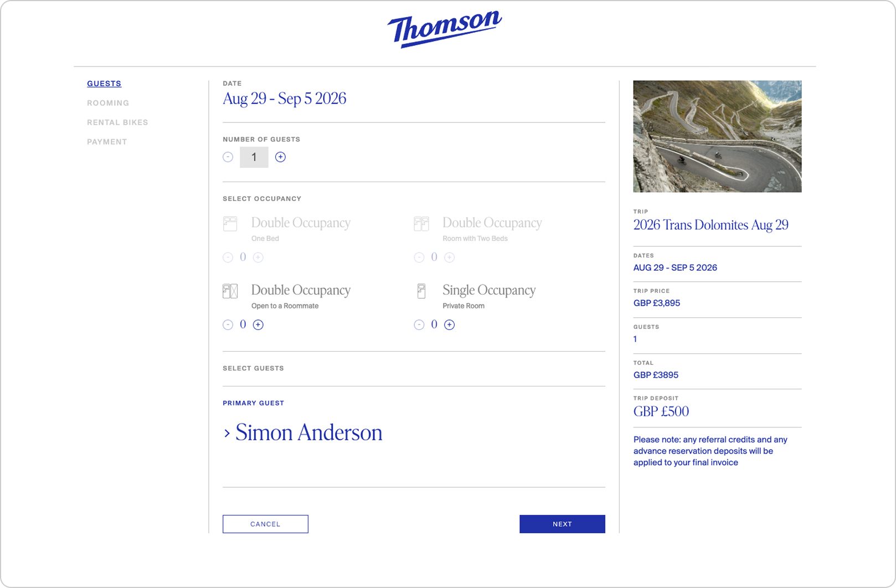Expand Simon Anderson primary guest chevron
896x588 pixels.
pyautogui.click(x=227, y=434)
